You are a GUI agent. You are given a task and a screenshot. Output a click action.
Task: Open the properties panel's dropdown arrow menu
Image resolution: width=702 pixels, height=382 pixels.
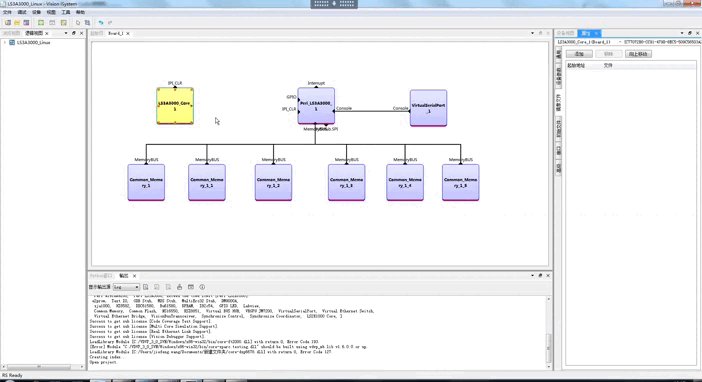point(682,33)
